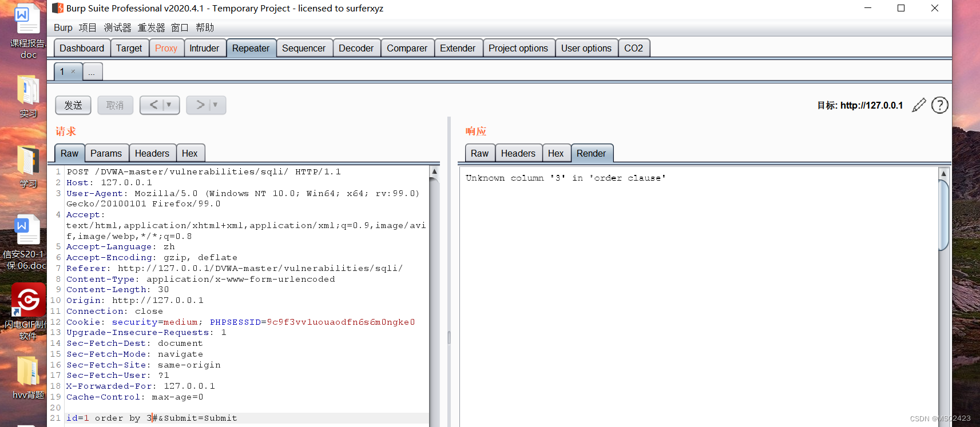The image size is (980, 427).
Task: Select the request Hex tab
Action: [x=190, y=153]
